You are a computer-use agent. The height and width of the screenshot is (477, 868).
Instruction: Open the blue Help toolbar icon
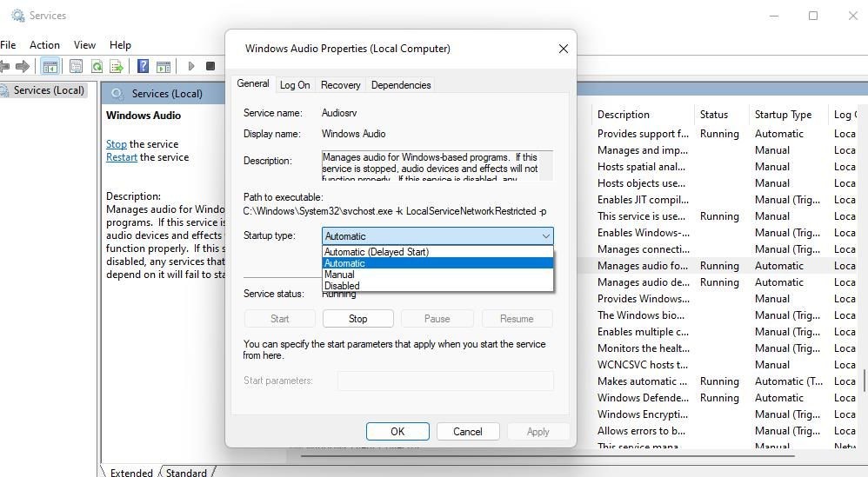click(x=143, y=66)
